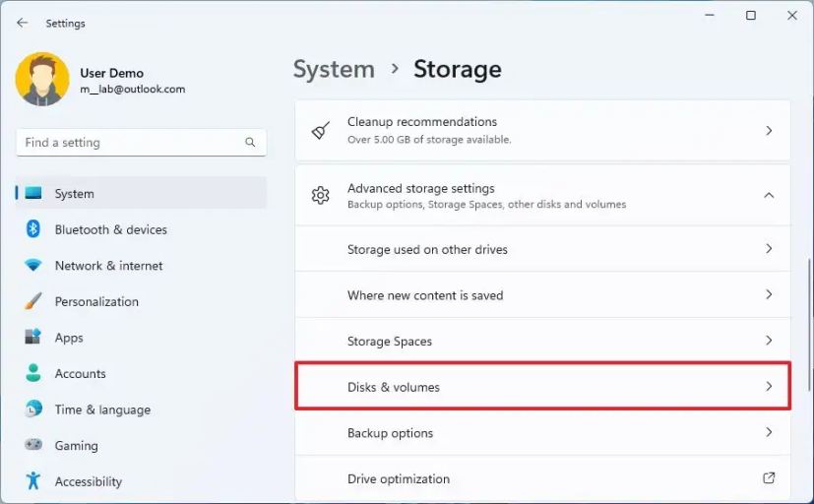The width and height of the screenshot is (814, 504).
Task: Go to Bluetooth & devices label
Action: pyautogui.click(x=111, y=229)
